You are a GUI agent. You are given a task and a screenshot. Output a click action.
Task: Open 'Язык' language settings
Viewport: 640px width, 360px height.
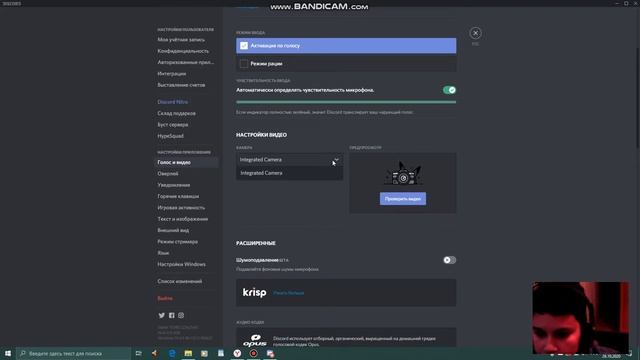163,253
